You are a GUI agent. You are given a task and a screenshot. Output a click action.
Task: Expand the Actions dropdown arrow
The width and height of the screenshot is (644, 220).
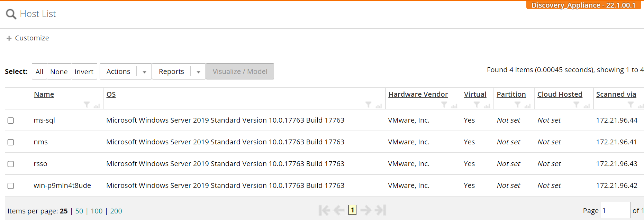(144, 72)
